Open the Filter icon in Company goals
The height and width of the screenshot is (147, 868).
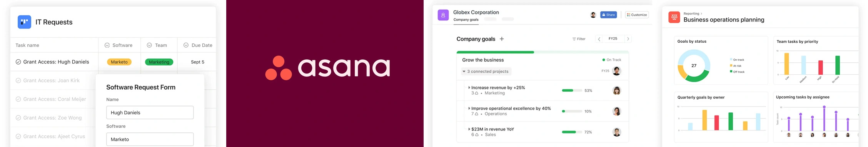tap(574, 39)
